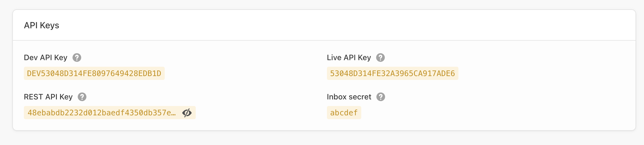644x145 pixels.
Task: Click the REST API Key value 48ebabdb2232...
Action: pyautogui.click(x=102, y=113)
